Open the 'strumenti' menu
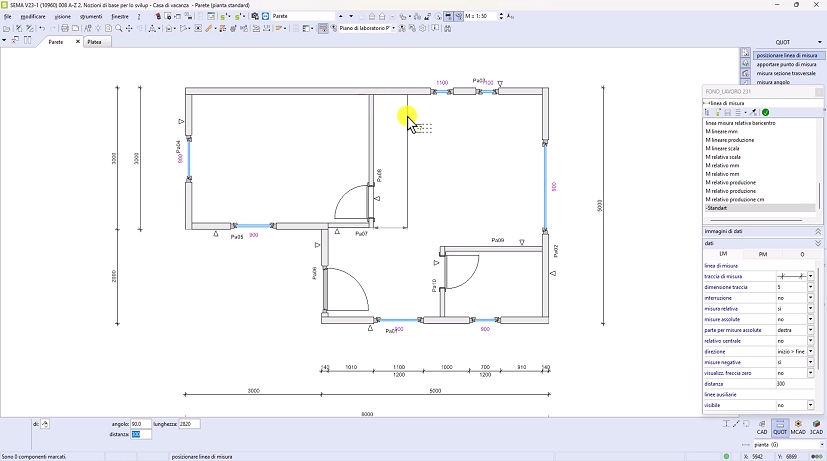Screen dimensions: 827x461 91,17
